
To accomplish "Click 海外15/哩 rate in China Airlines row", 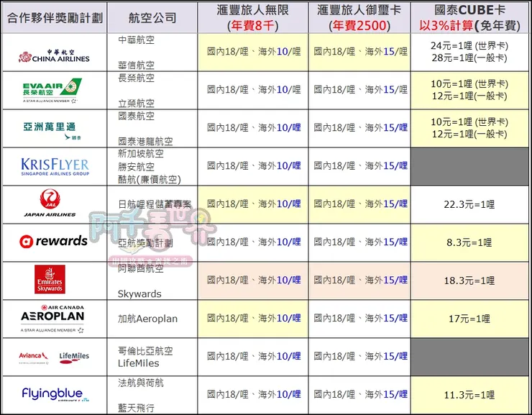I will (387, 52).
